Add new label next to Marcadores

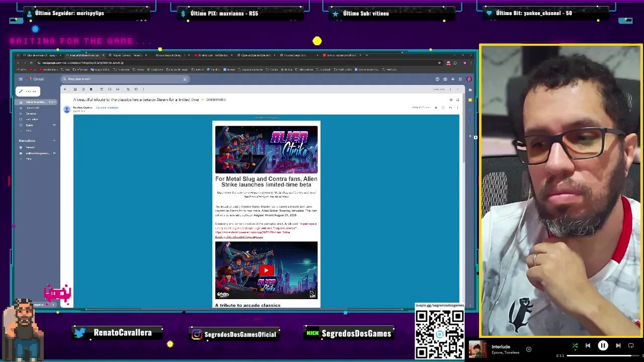point(54,140)
